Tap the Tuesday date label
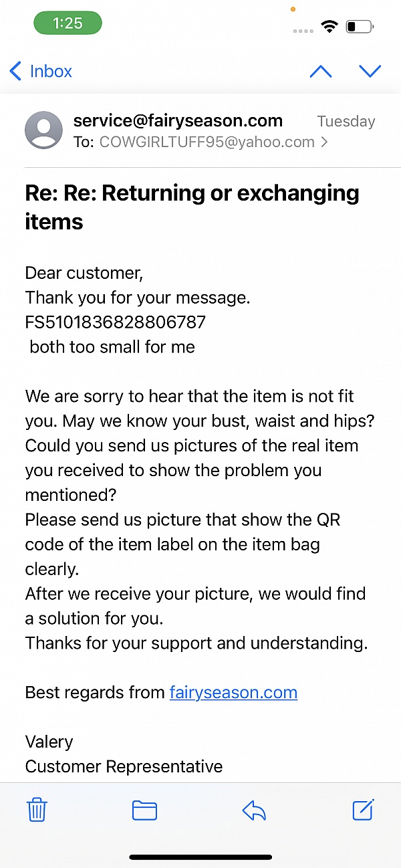The image size is (401, 868). point(346,121)
